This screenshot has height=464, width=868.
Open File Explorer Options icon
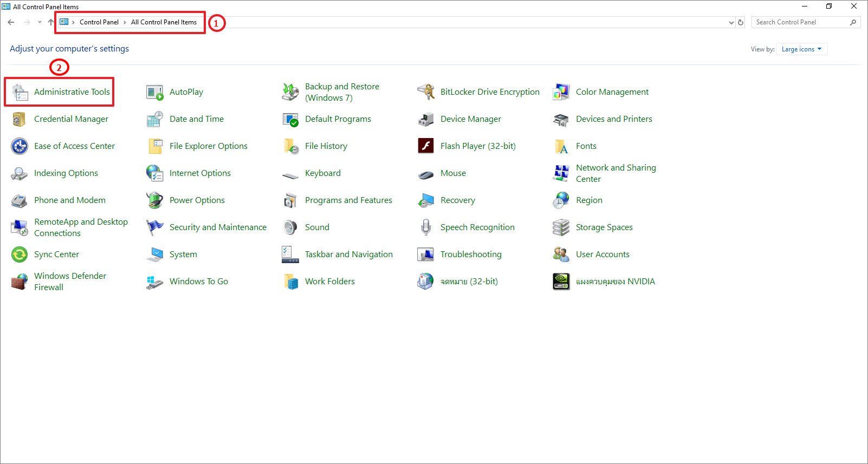155,146
